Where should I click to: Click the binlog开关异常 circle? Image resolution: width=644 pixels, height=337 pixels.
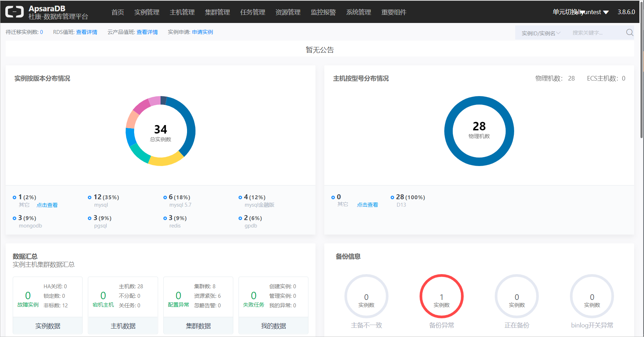592,296
